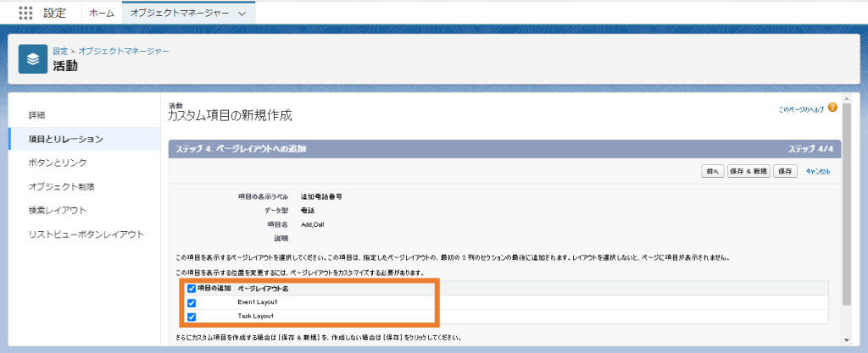This screenshot has width=868, height=353.
Task: Switch to the ホーム tab
Action: [102, 14]
